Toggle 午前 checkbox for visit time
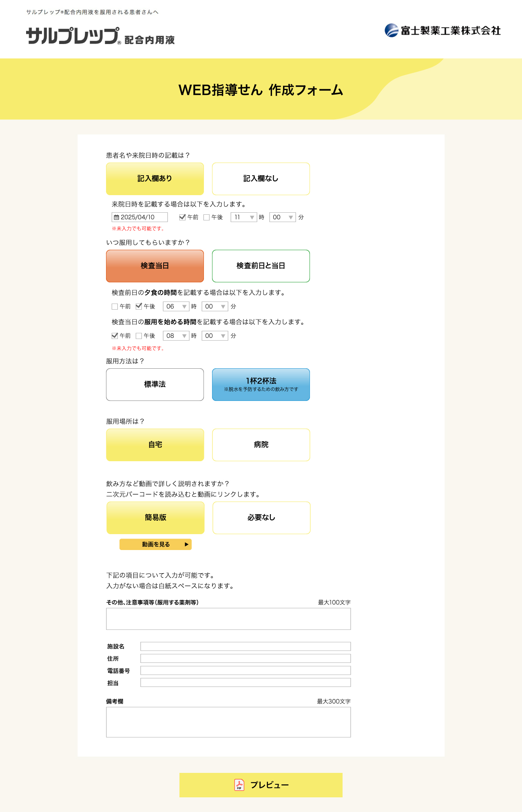Screen dimensions: 522x812 (x=182, y=217)
